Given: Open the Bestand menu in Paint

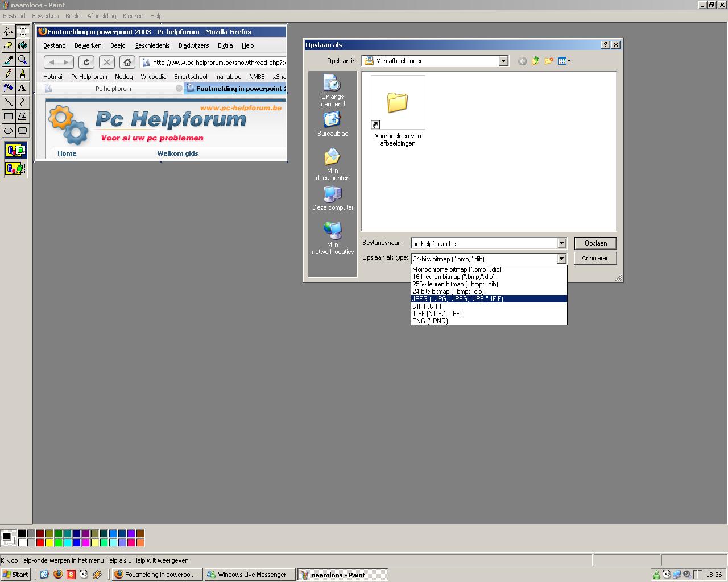Looking at the screenshot, I should point(14,16).
